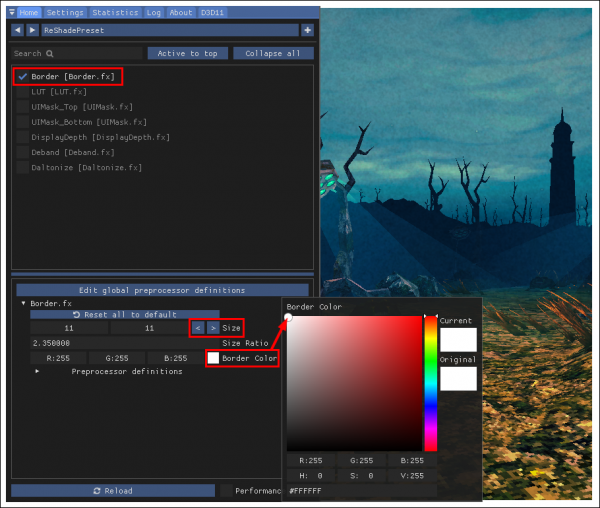Screen dimensions: 600x508
Task: Switch to the Settings tab
Action: pyautogui.click(x=65, y=13)
